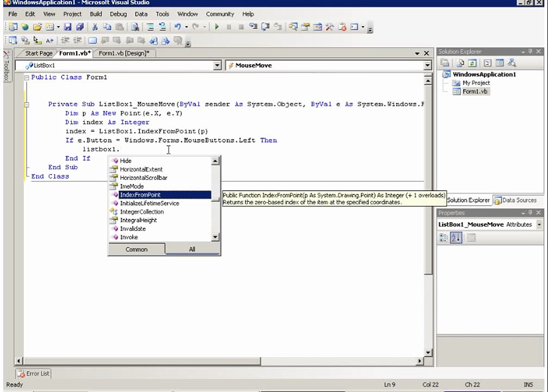
Task: Pin the Properties panel
Action: (x=531, y=213)
